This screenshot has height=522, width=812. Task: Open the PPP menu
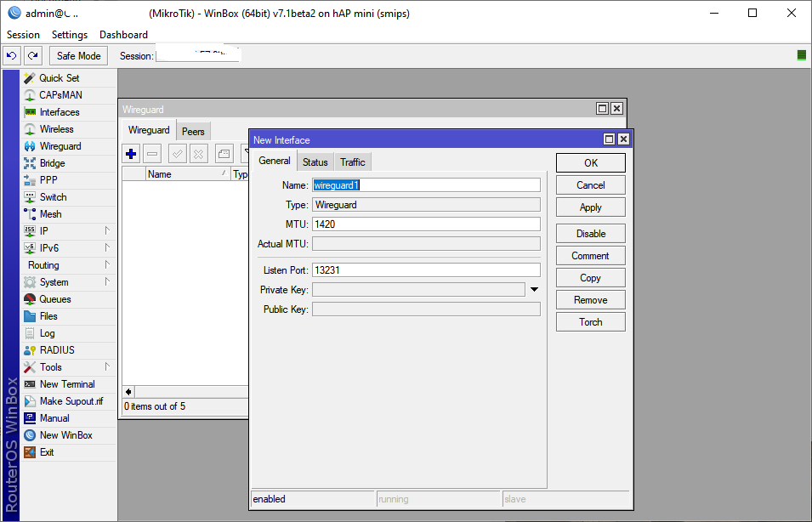(68, 180)
